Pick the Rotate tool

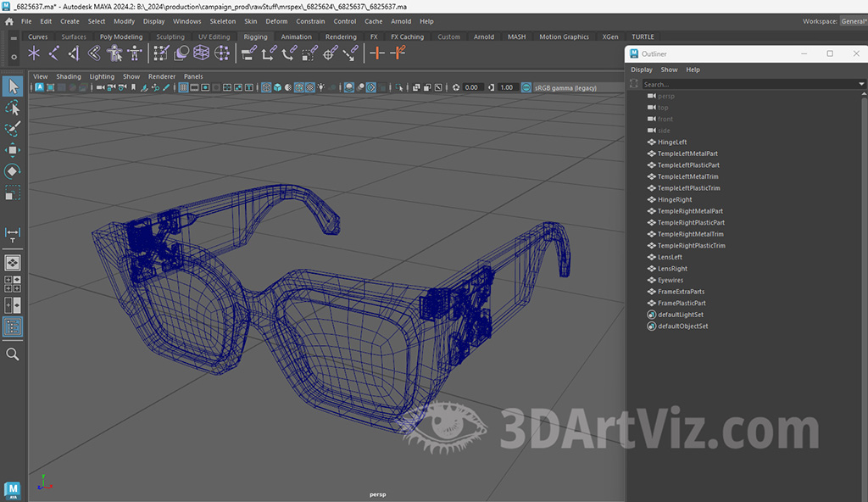[13, 171]
